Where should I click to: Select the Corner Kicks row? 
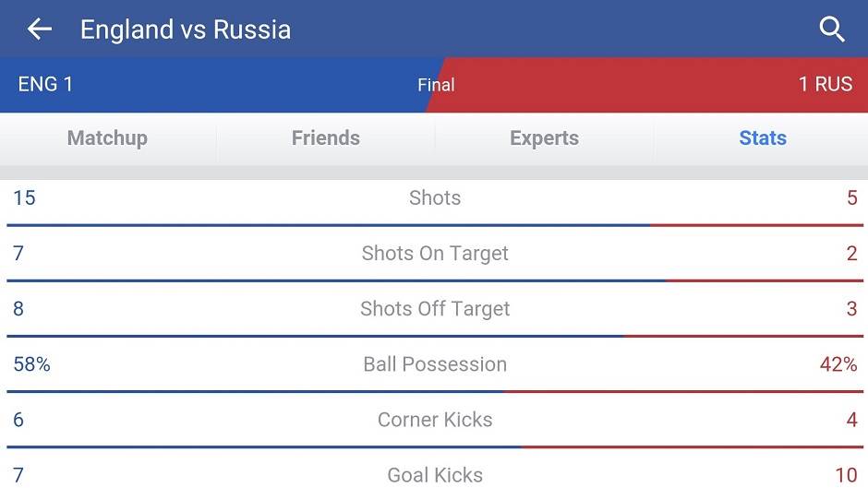pyautogui.click(x=435, y=420)
